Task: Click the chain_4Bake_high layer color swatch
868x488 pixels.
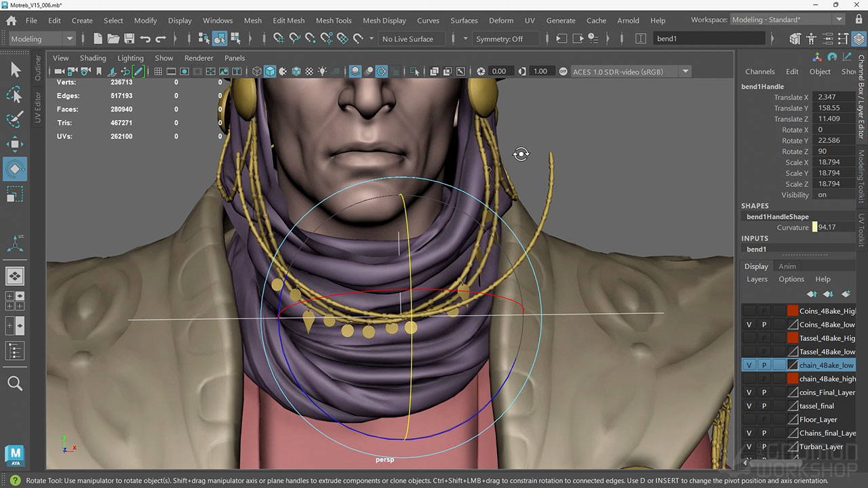Action: pyautogui.click(x=792, y=379)
